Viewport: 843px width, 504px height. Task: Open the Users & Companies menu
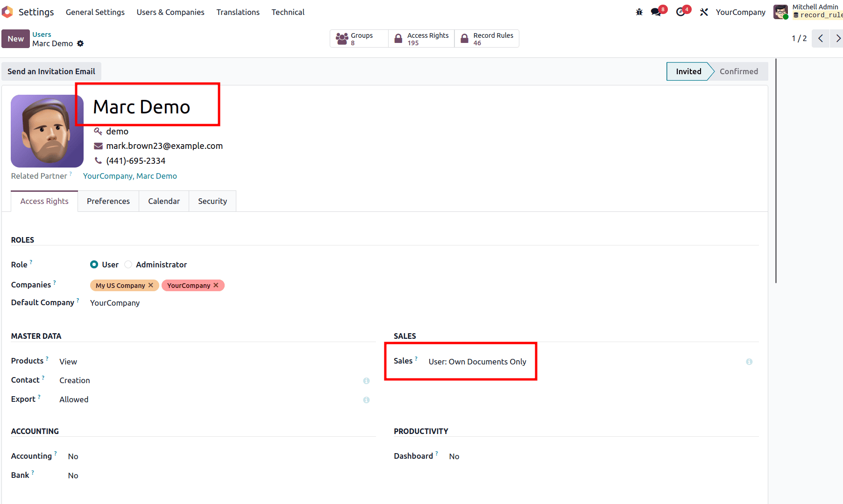click(x=170, y=12)
